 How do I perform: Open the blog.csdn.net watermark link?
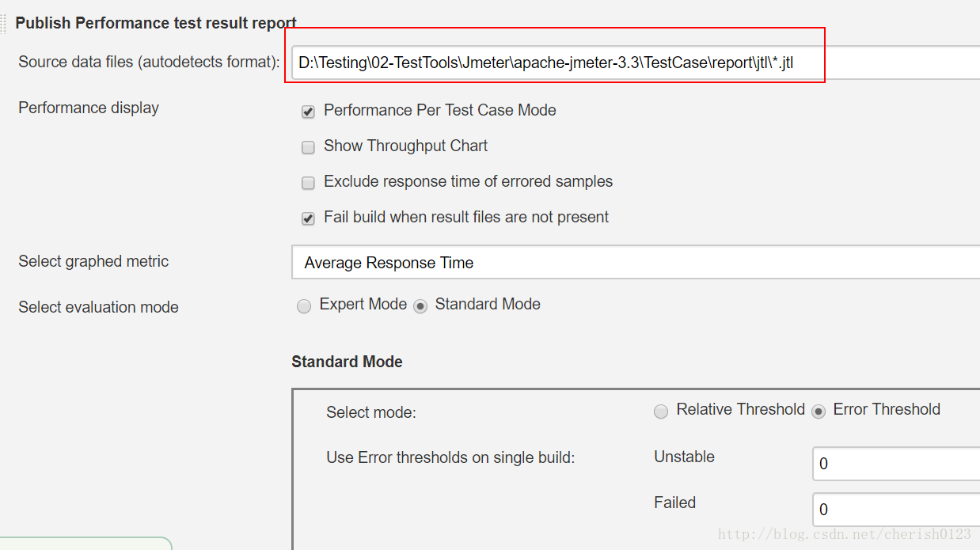(x=844, y=535)
